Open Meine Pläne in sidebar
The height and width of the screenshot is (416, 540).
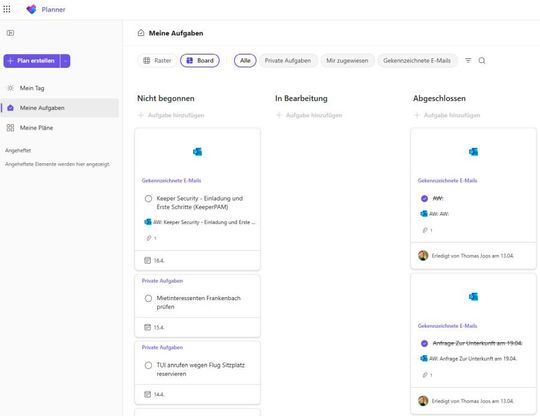[x=59, y=128]
